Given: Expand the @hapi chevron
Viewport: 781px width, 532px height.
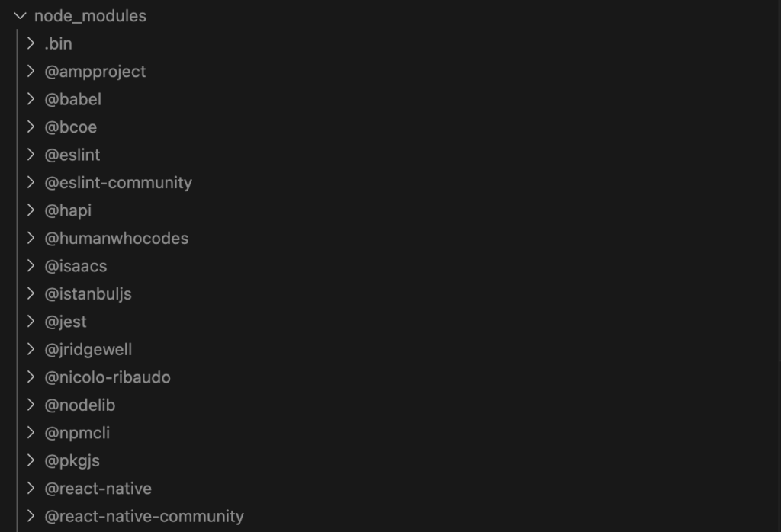Looking at the screenshot, I should 31,210.
